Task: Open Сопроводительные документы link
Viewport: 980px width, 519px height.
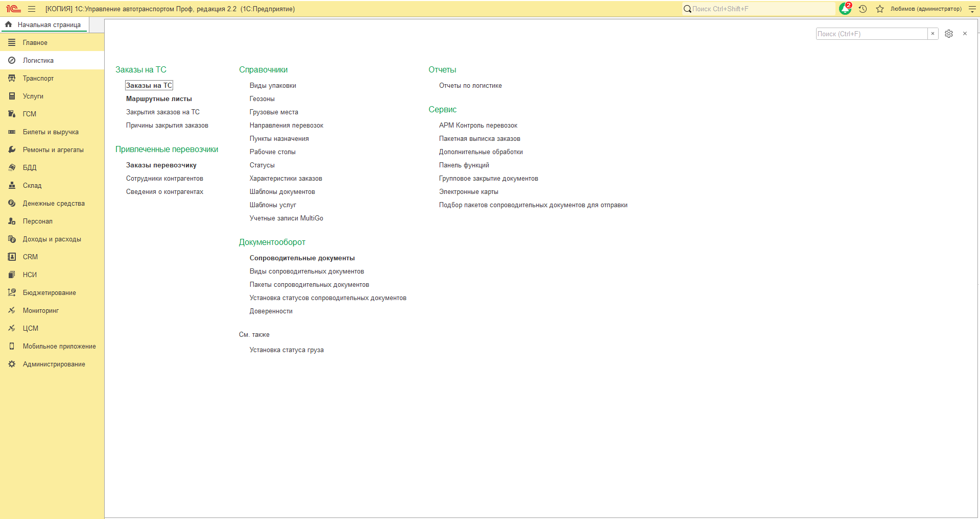Action: (302, 258)
